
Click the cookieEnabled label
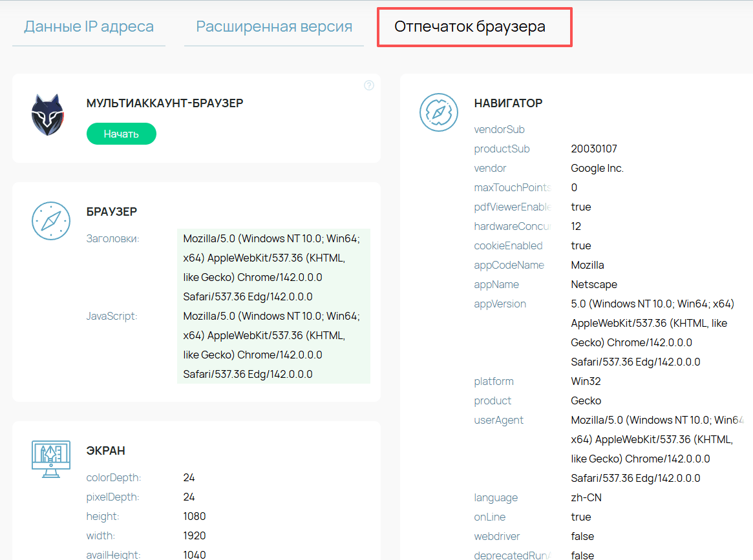pos(508,245)
